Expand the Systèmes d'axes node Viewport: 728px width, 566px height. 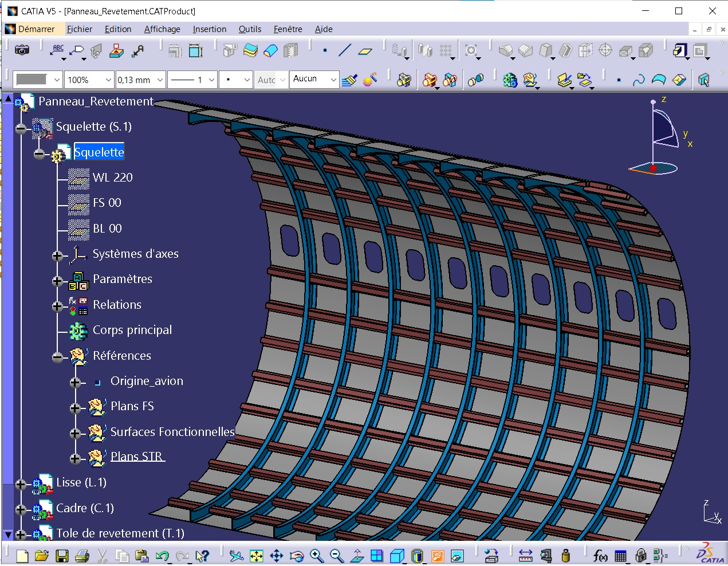57,256
